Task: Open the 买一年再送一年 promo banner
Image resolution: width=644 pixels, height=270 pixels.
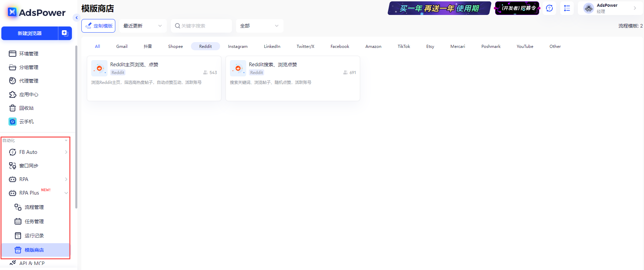Action: click(439, 8)
